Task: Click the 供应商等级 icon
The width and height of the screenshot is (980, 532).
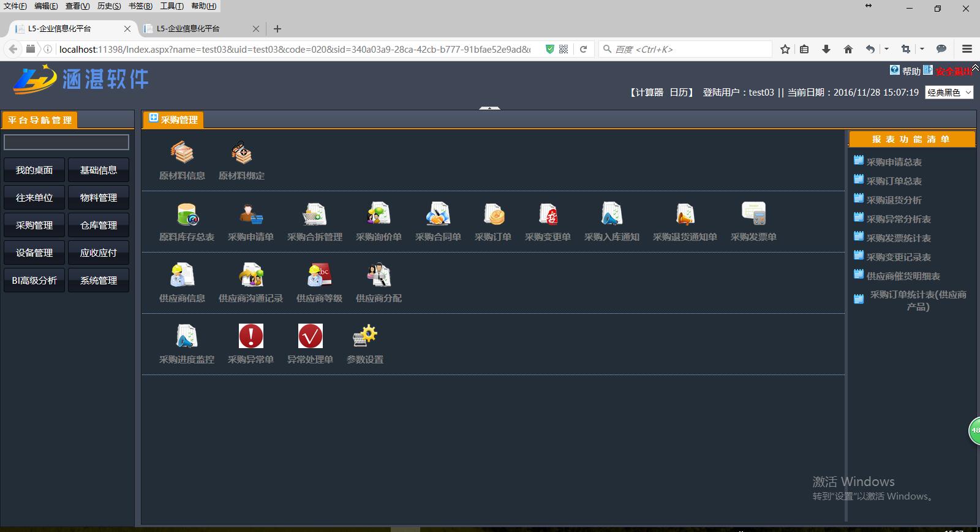Action: [x=319, y=276]
